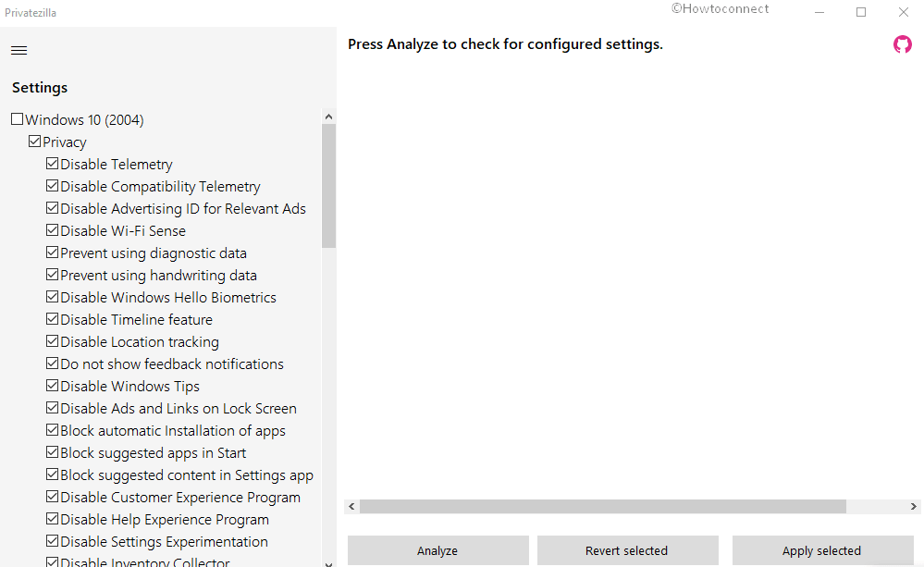Click the Revert selected button
Image resolution: width=924 pixels, height=567 pixels.
pyautogui.click(x=627, y=550)
